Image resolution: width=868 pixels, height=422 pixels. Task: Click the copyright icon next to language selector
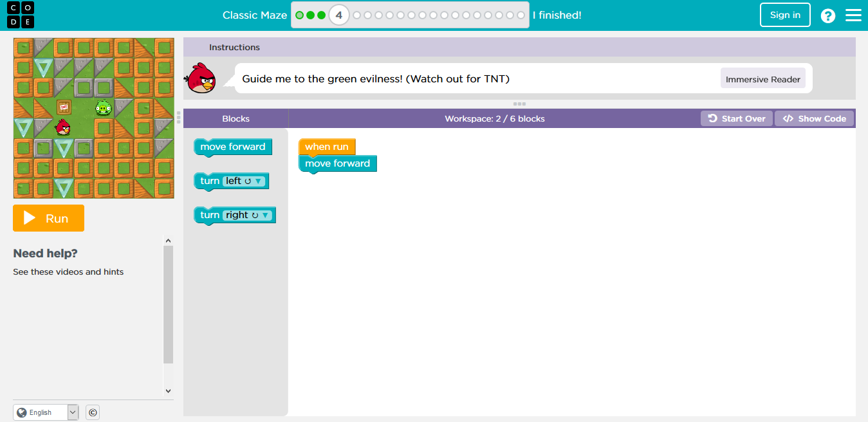coord(93,412)
